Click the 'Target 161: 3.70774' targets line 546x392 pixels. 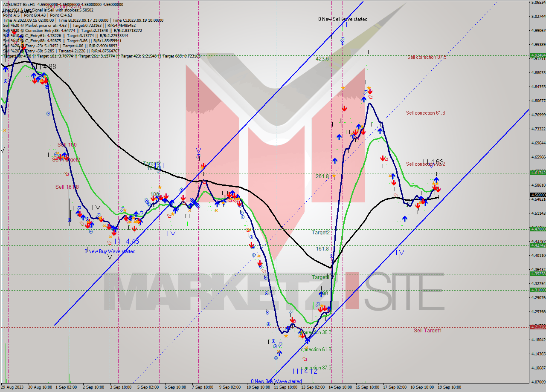tap(102, 56)
